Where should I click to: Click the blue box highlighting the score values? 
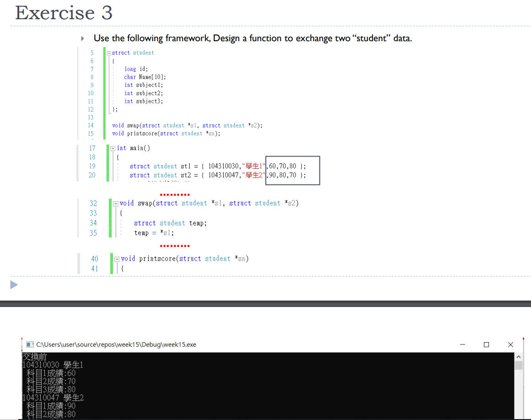click(x=292, y=170)
